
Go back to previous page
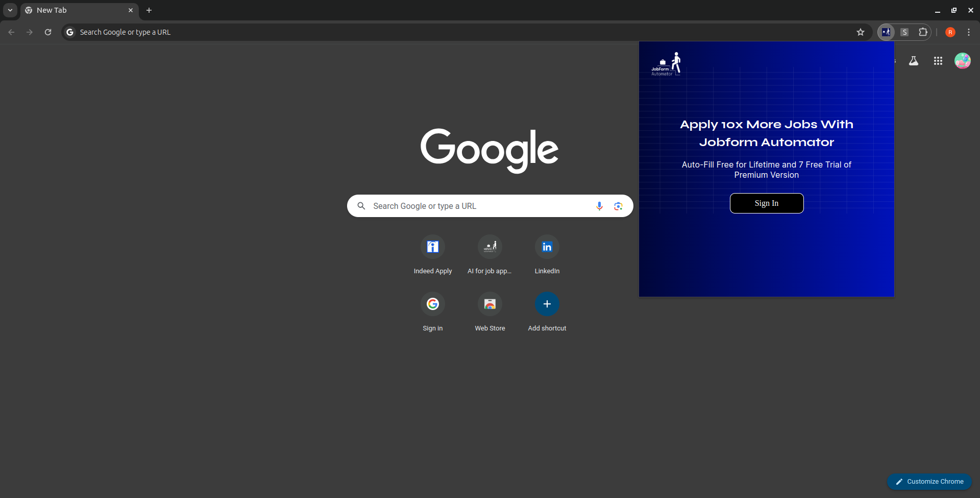11,32
